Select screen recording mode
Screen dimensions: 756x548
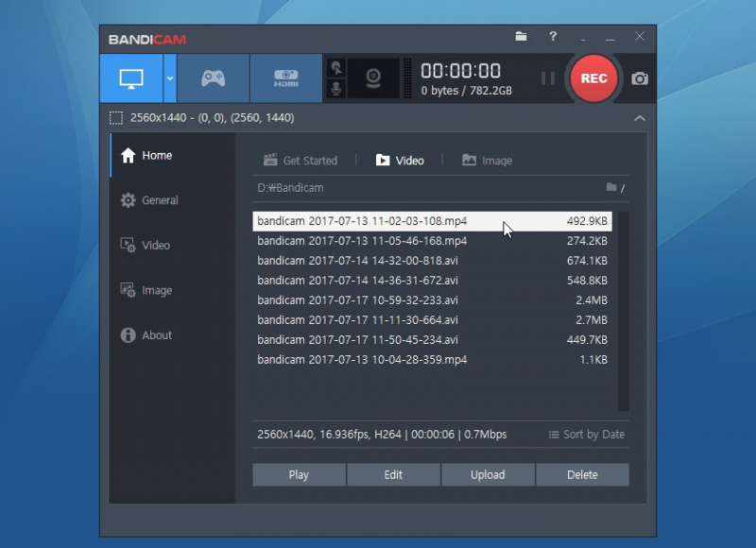[131, 78]
